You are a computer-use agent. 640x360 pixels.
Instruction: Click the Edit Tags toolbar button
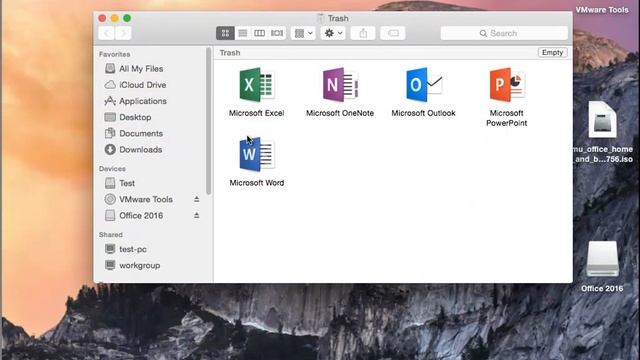[x=393, y=33]
